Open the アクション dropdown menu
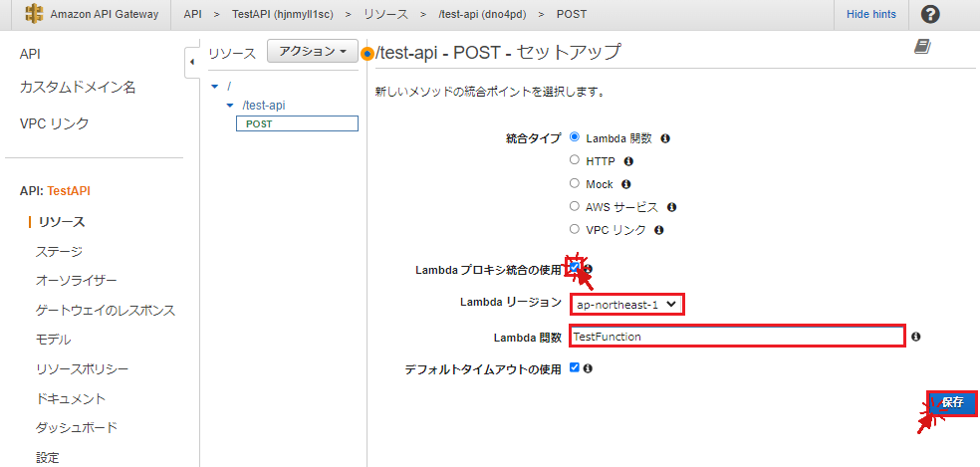Viewport: 980px width, 467px height. (313, 51)
